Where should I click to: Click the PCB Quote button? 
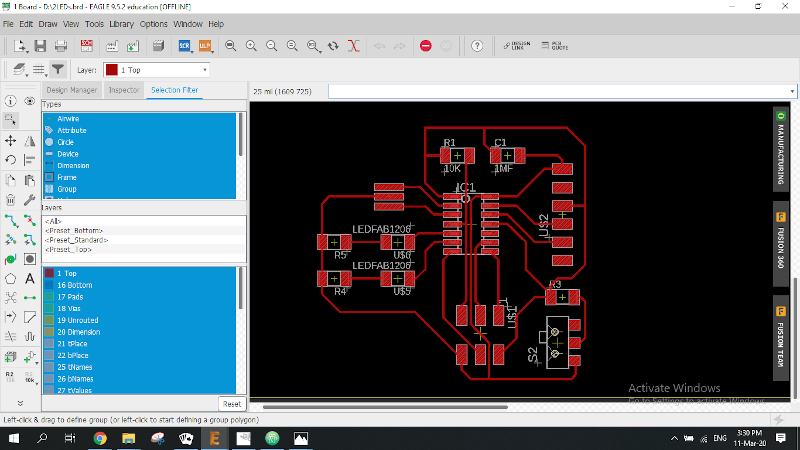[x=555, y=46]
